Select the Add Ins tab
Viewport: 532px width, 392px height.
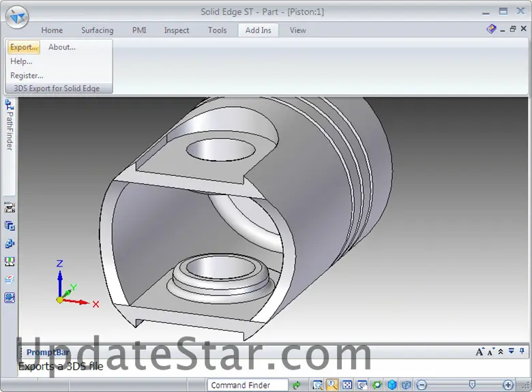[x=258, y=30]
